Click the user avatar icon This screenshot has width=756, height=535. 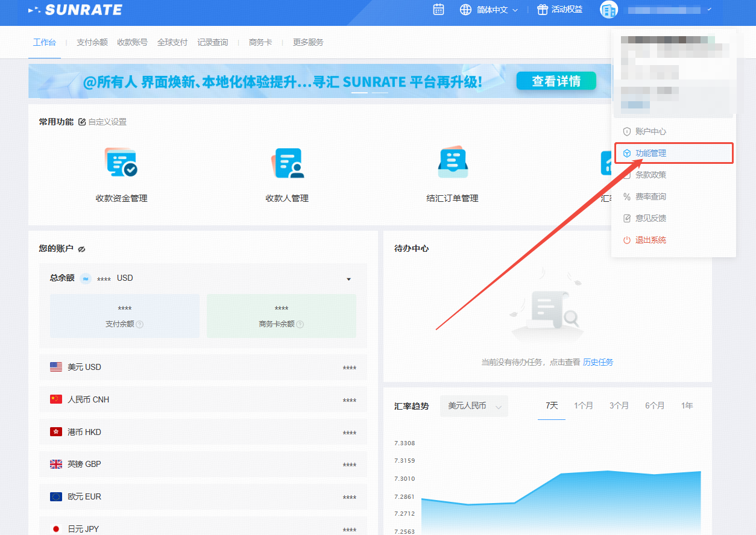click(x=609, y=10)
